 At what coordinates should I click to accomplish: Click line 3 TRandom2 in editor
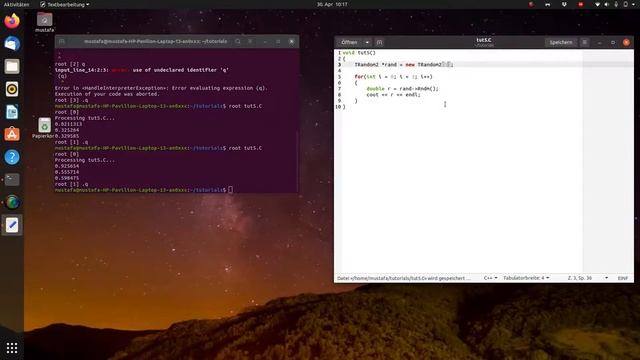click(404, 64)
